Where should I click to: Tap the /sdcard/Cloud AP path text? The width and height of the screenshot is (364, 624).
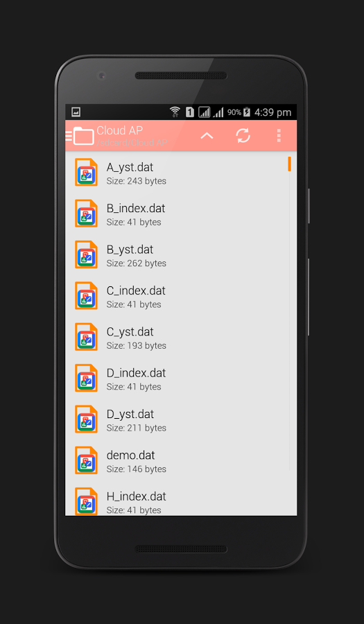pos(132,143)
